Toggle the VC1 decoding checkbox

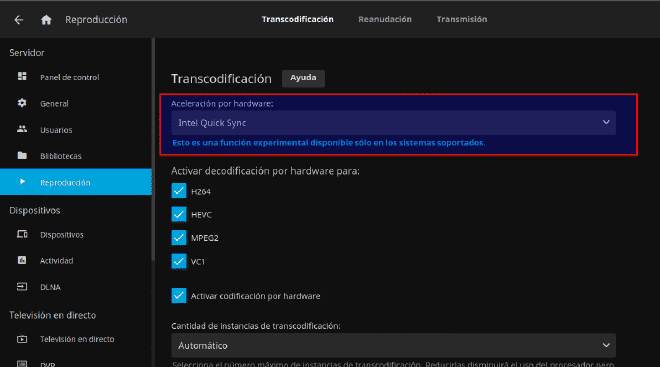click(x=179, y=261)
